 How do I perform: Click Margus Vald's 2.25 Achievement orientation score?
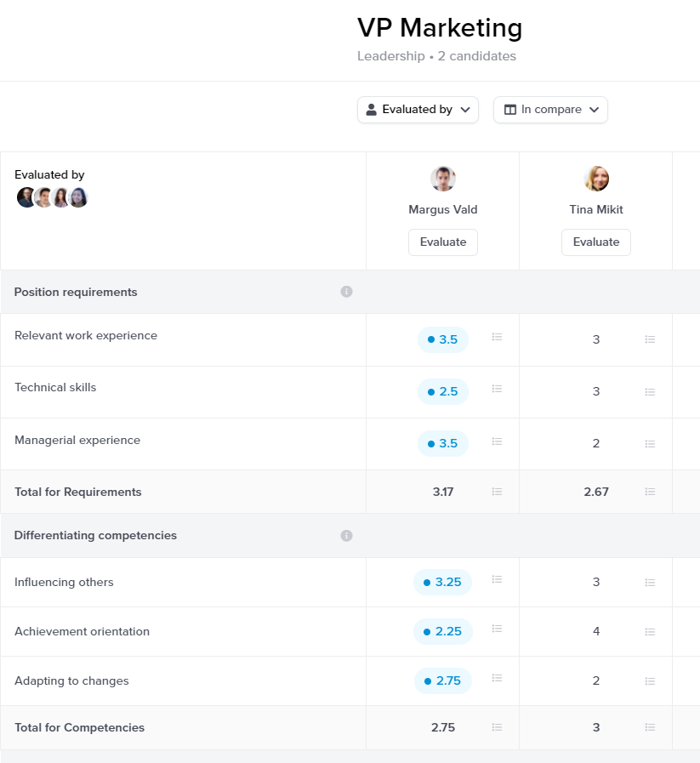442,631
